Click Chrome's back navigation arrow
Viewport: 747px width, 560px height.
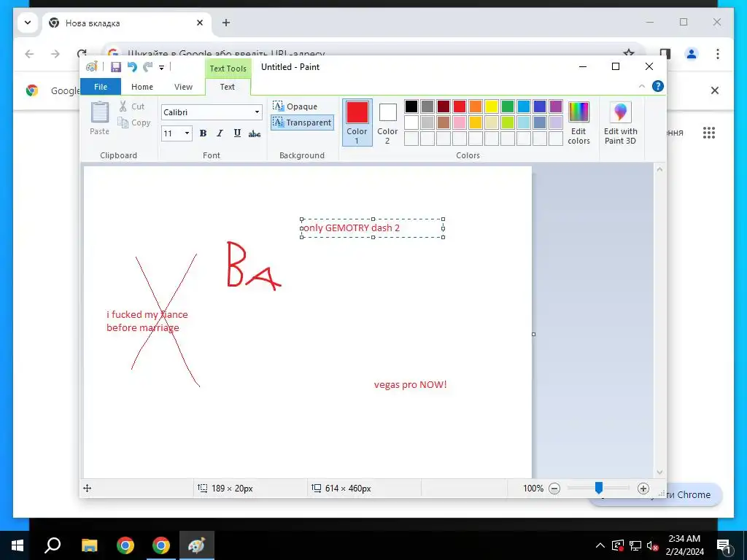pyautogui.click(x=29, y=54)
